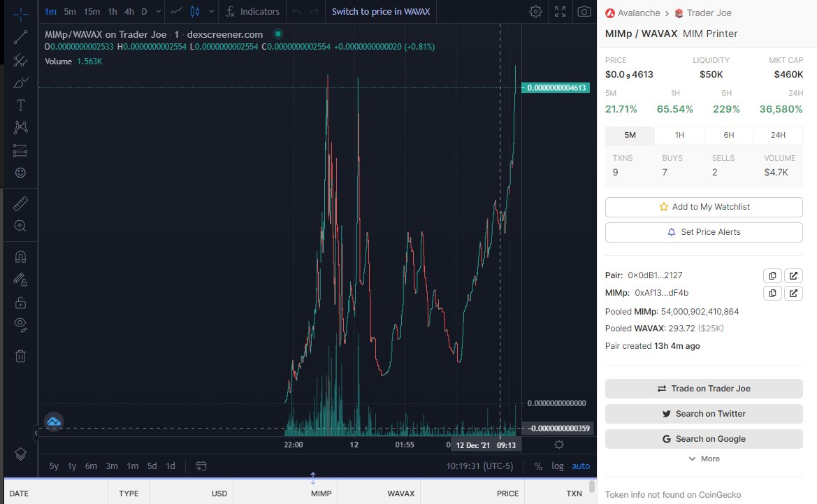The width and height of the screenshot is (817, 504).
Task: Select the 1m timeframe
Action: coord(50,11)
